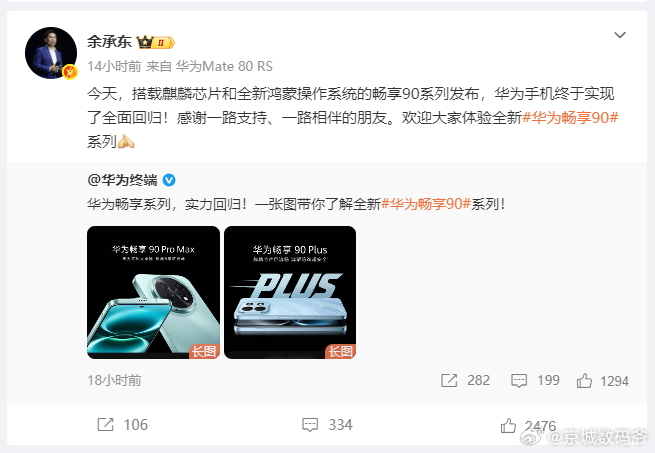View the 华为畅享 90 Pro Max image
Image resolution: width=655 pixels, height=453 pixels.
153,293
